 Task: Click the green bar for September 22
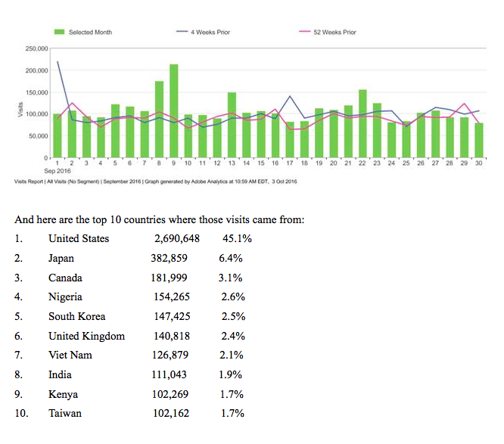point(362,124)
